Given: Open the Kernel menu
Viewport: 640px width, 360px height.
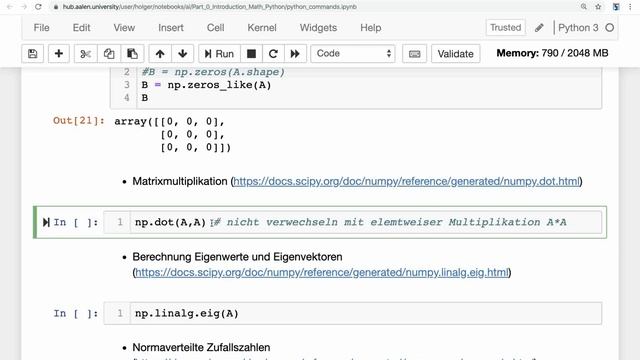Looking at the screenshot, I should coord(262,28).
